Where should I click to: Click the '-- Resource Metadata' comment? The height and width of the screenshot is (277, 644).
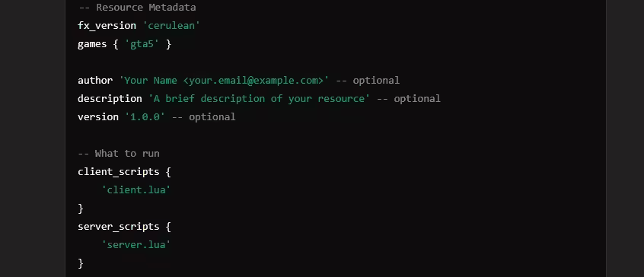137,8
